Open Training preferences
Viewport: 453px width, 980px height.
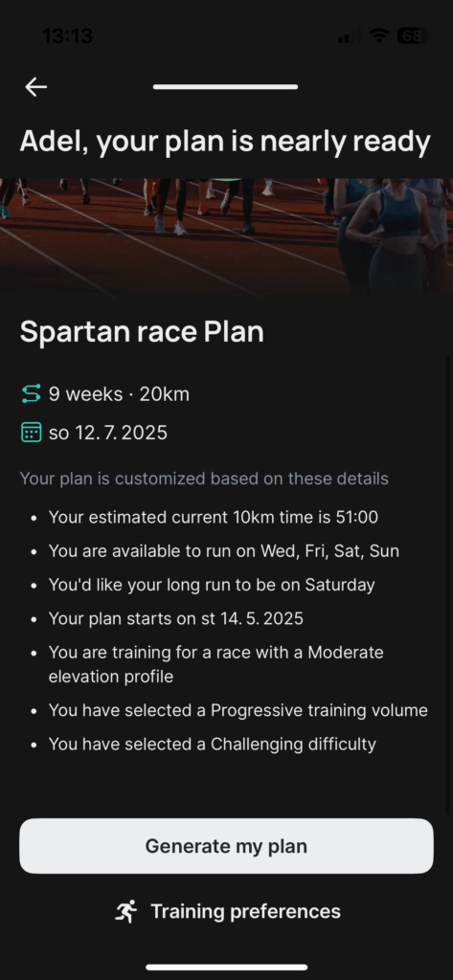pos(228,911)
